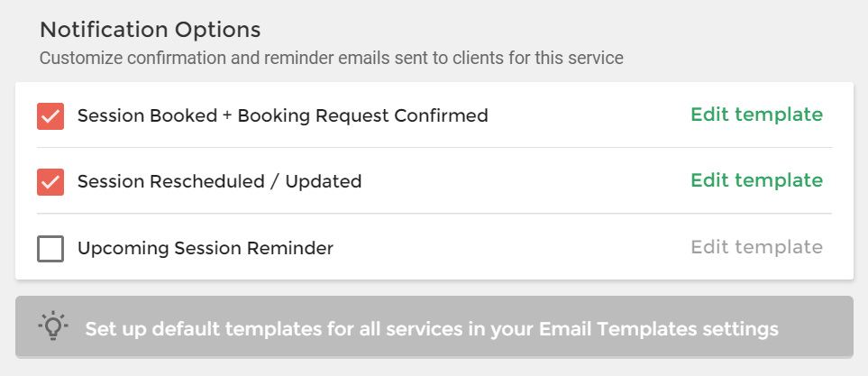
Task: Click the 'Customize confirmation and reminder emails' description
Action: point(331,58)
